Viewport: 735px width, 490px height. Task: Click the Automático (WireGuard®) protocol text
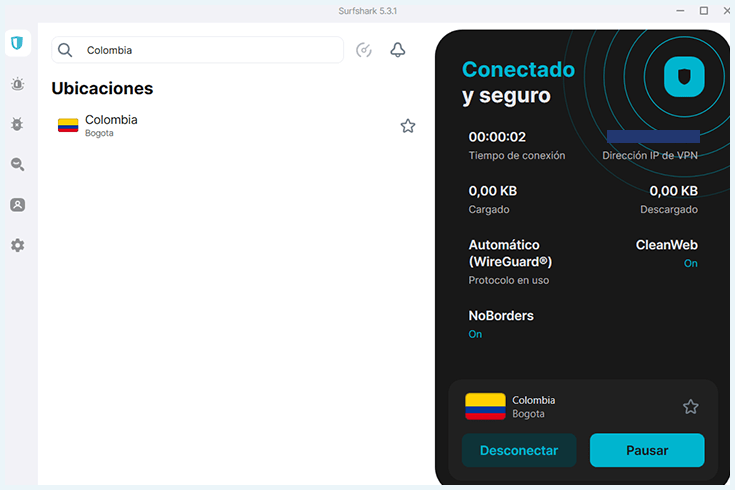click(510, 253)
